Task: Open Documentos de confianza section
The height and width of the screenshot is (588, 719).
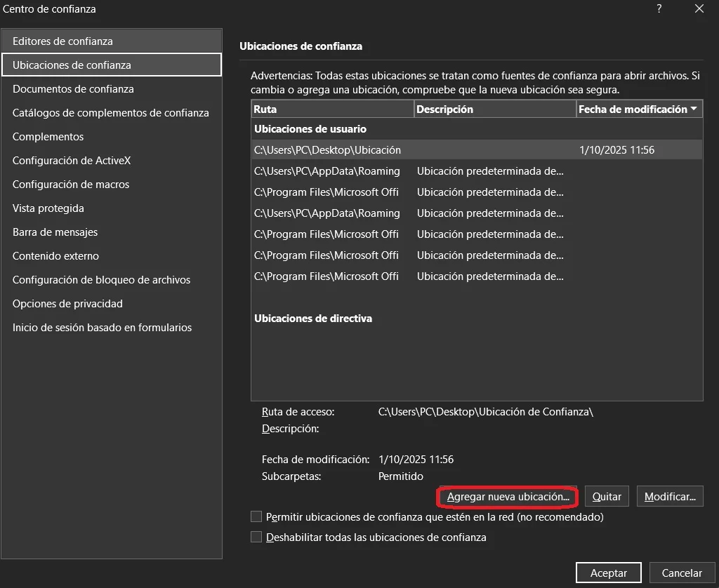Action: click(73, 89)
